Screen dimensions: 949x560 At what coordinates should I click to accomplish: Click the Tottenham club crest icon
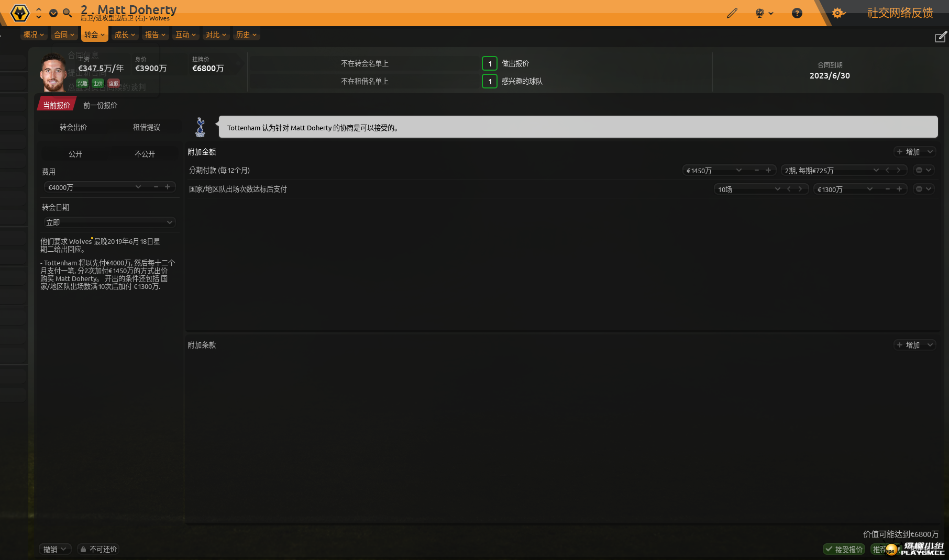point(200,127)
